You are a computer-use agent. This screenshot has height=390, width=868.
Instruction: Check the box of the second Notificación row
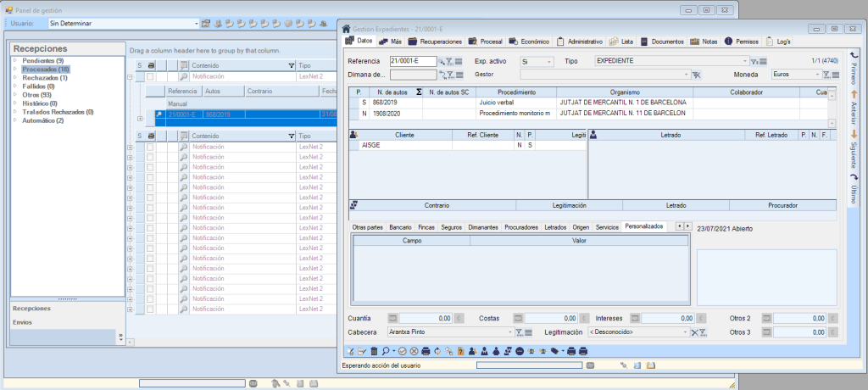click(x=151, y=147)
